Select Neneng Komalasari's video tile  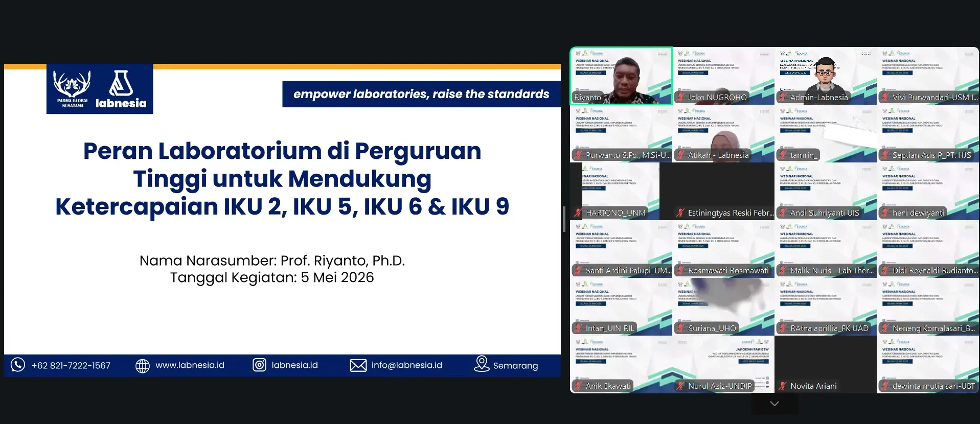pyautogui.click(x=928, y=307)
